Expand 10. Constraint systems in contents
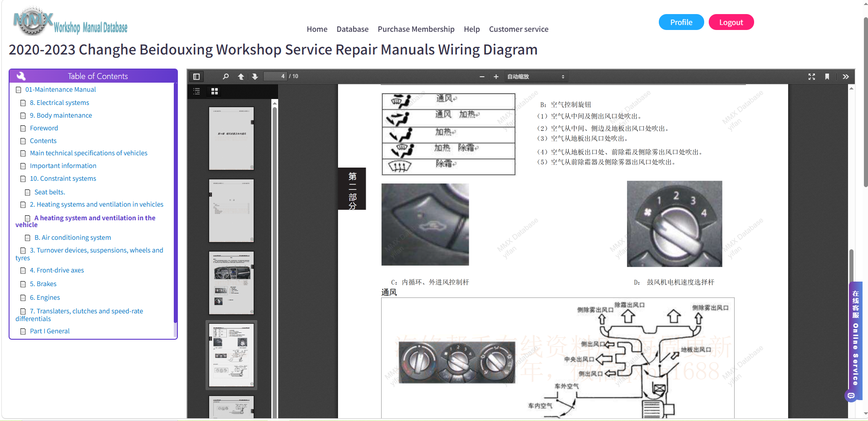868x421 pixels. tap(63, 178)
